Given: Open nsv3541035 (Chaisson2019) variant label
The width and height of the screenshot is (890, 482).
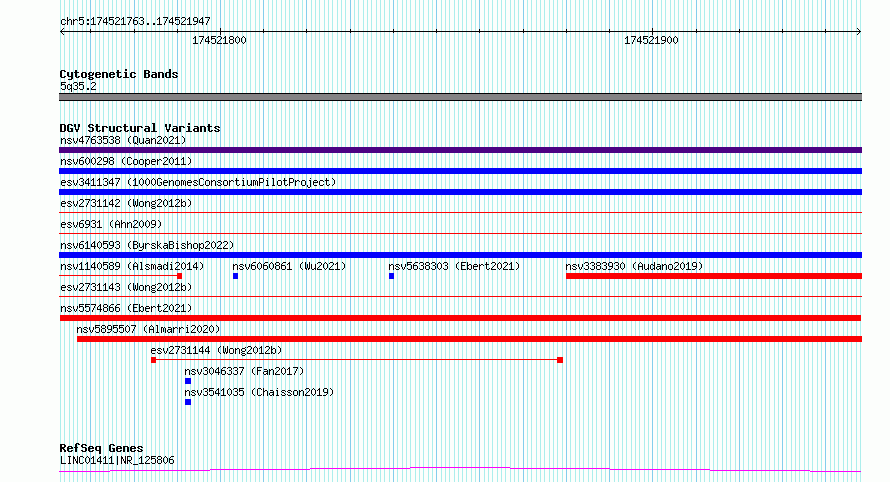Looking at the screenshot, I should [259, 392].
